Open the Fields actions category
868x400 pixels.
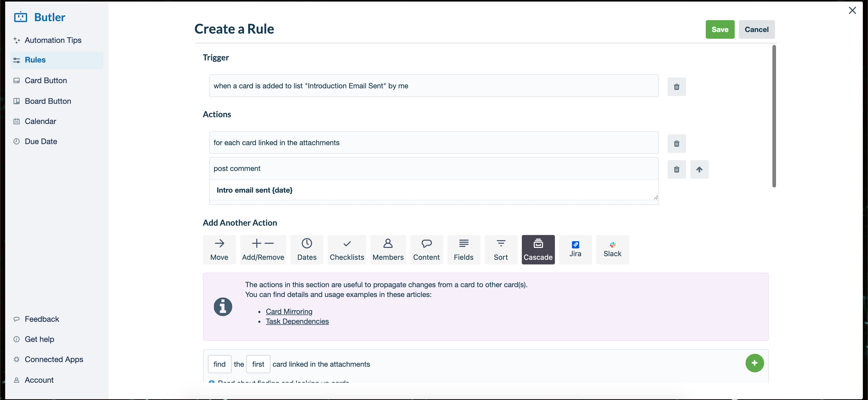click(x=464, y=249)
